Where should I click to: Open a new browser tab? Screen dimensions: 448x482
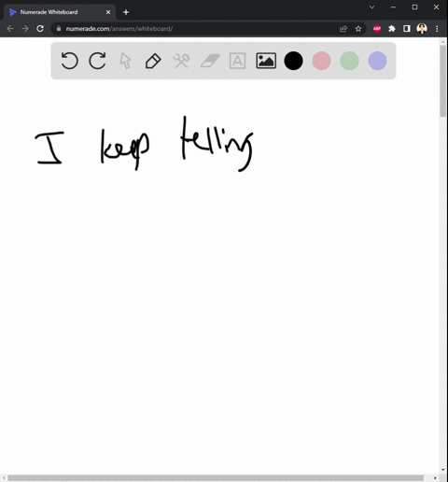[x=126, y=12]
